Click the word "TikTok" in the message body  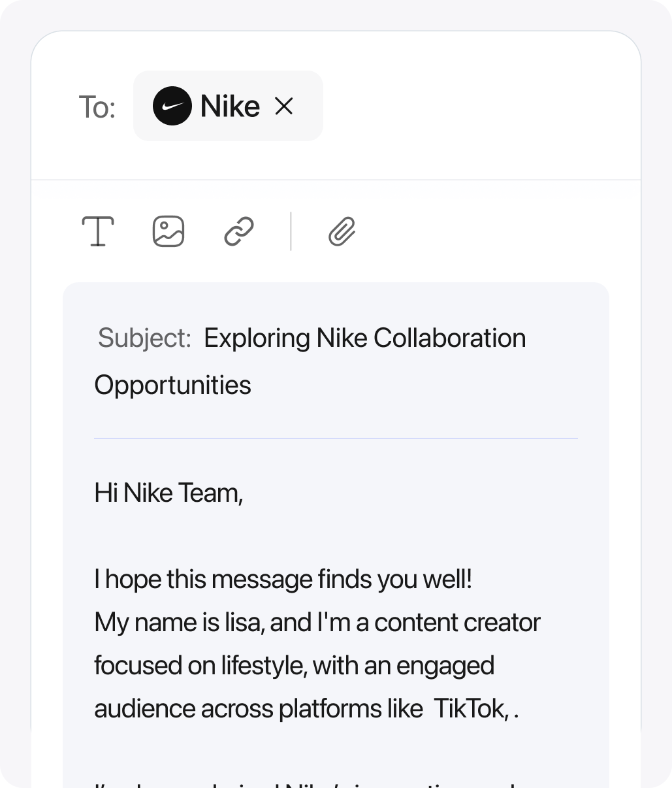click(x=470, y=708)
